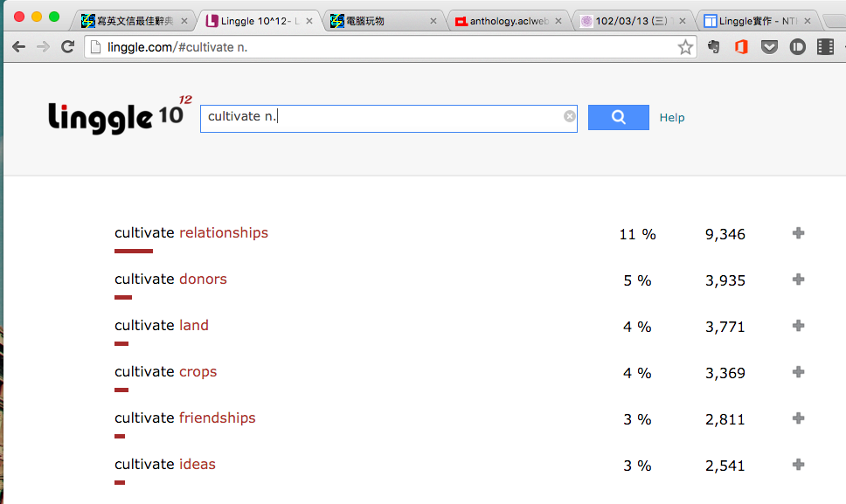Click the Pocket extension icon
846x504 pixels.
[769, 47]
